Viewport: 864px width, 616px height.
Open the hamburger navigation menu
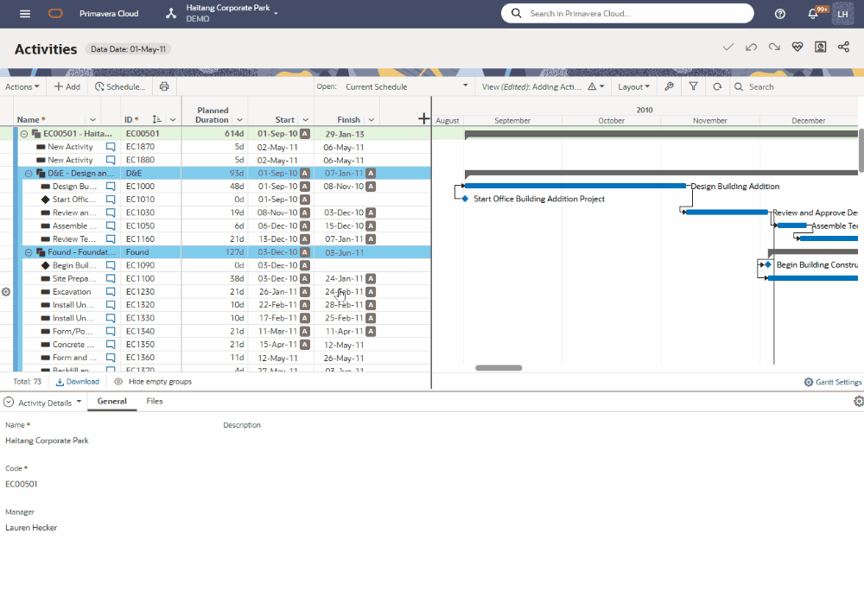point(25,14)
